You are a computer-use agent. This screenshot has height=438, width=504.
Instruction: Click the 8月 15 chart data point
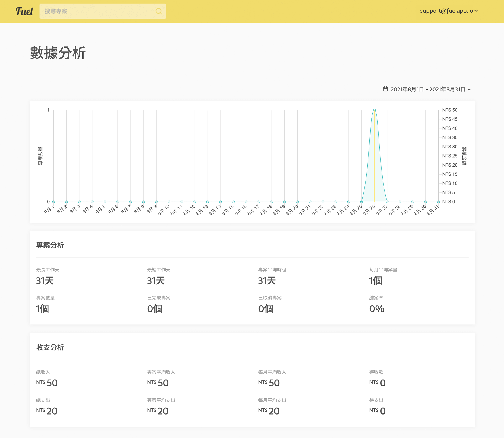tap(233, 202)
